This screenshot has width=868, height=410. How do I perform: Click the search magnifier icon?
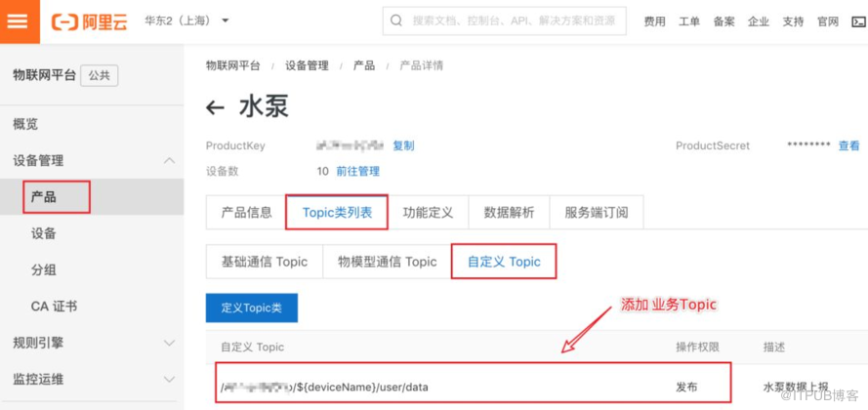click(x=395, y=21)
